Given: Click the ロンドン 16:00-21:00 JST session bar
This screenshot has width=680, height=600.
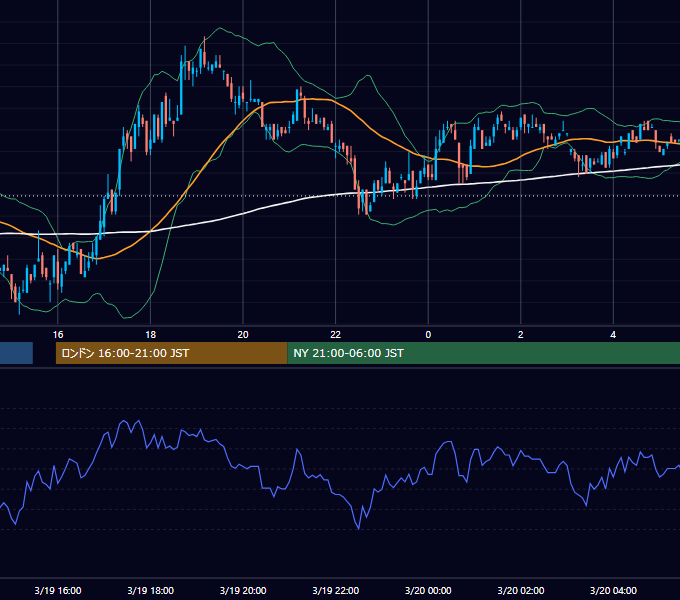Looking at the screenshot, I should (x=171, y=353).
